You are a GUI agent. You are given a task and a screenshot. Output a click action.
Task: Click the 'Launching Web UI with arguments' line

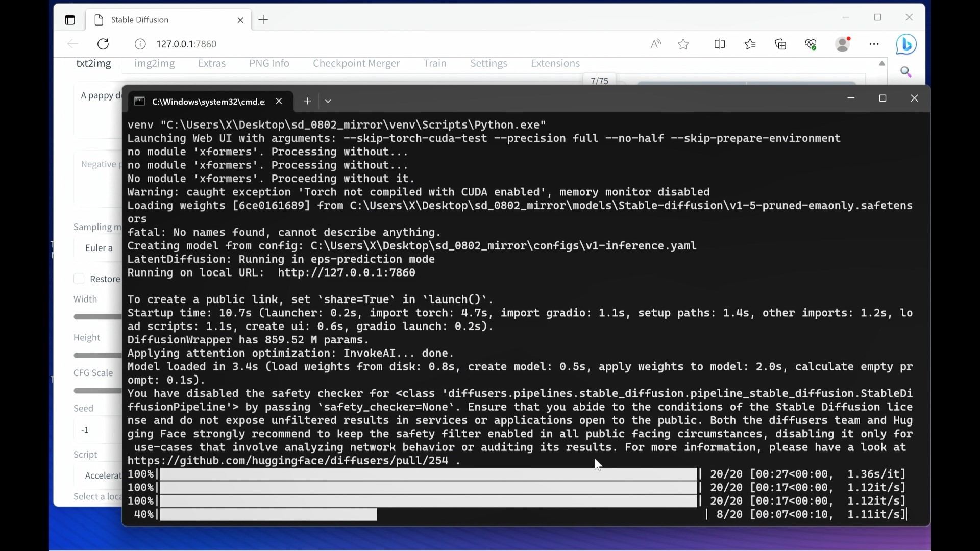pyautogui.click(x=484, y=139)
